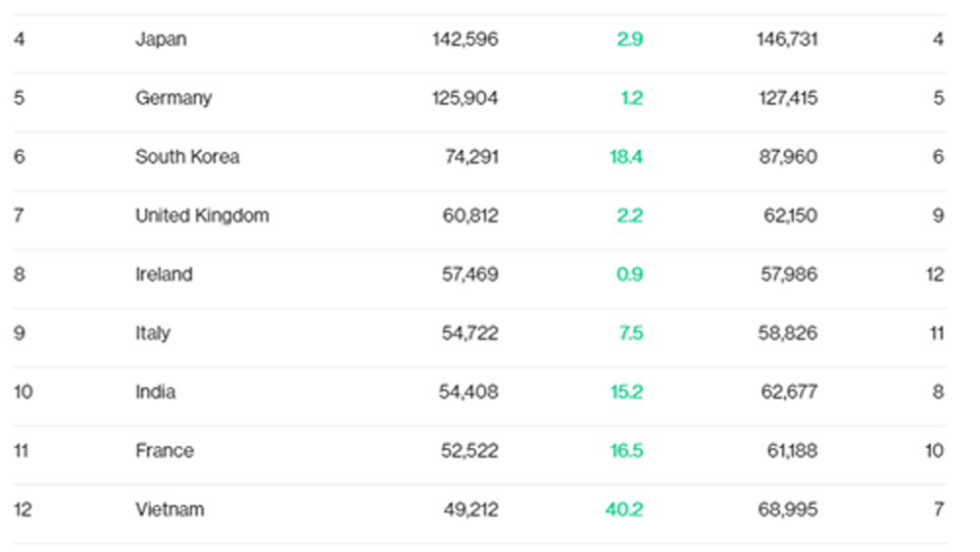Click the India country cell

pos(156,392)
